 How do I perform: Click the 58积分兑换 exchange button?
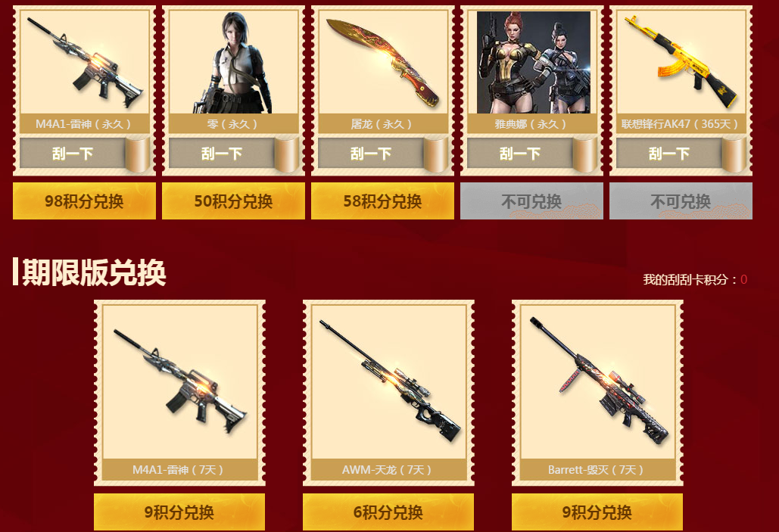click(x=382, y=201)
